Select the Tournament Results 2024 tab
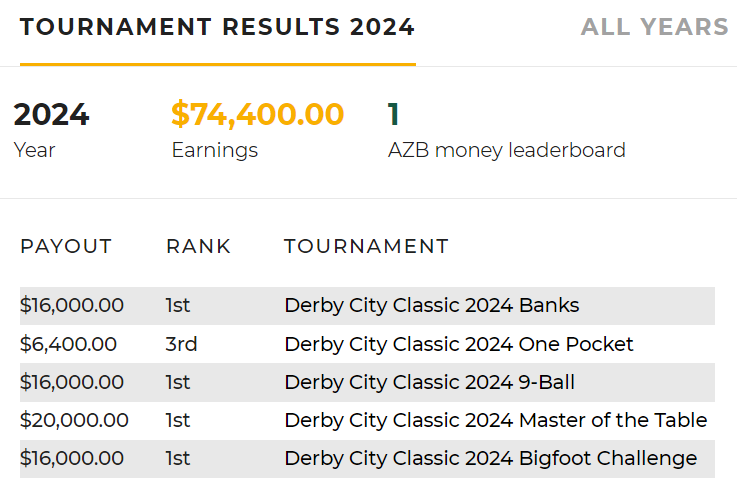737x491 pixels. [217, 27]
